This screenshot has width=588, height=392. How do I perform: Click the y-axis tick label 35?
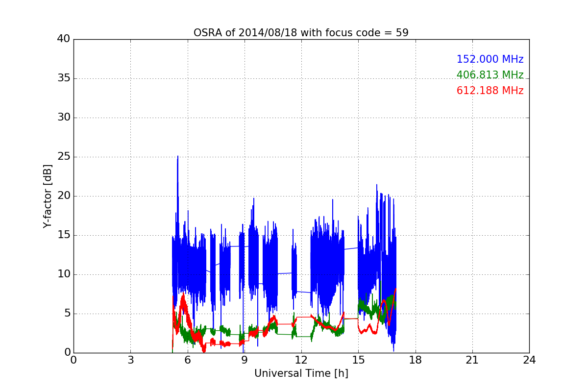pyautogui.click(x=64, y=78)
